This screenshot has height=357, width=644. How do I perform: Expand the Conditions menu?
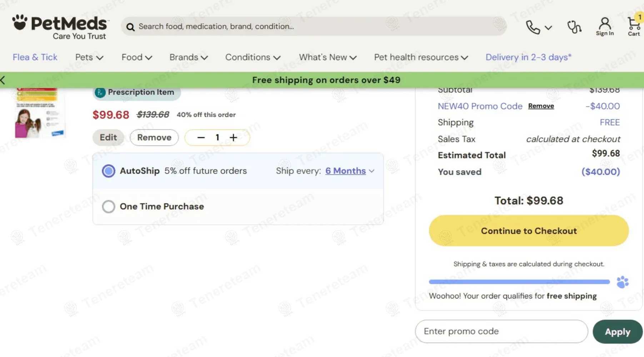coord(253,57)
